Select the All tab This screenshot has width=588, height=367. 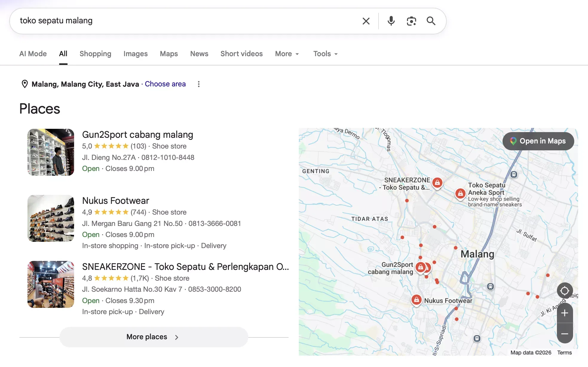(x=63, y=54)
